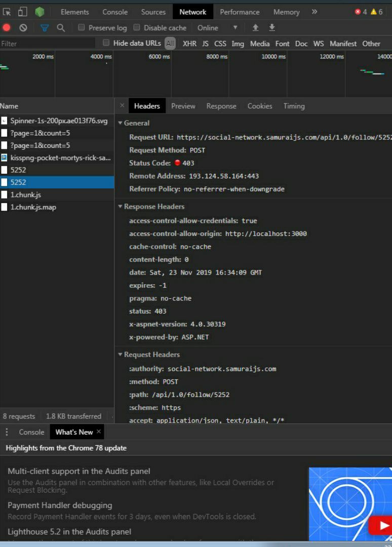Filter requests by All types
392x547 pixels.
[x=170, y=44]
